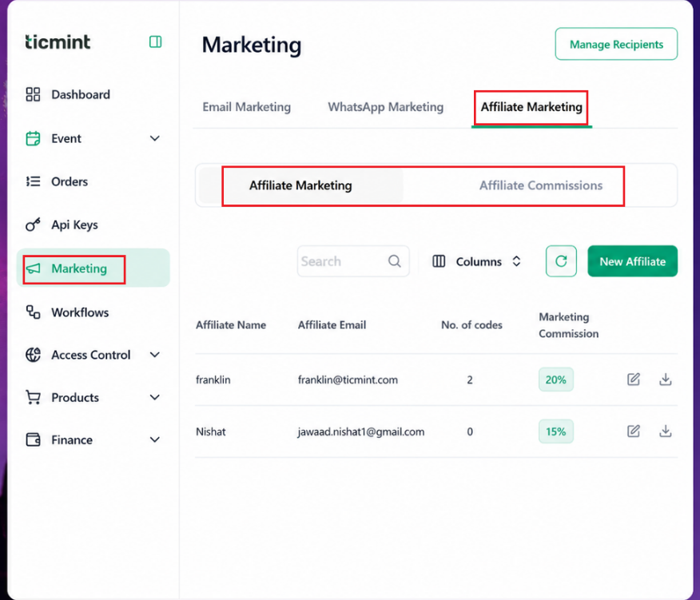Refresh the affiliates table
Screen dimensions: 700x600
pos(561,261)
